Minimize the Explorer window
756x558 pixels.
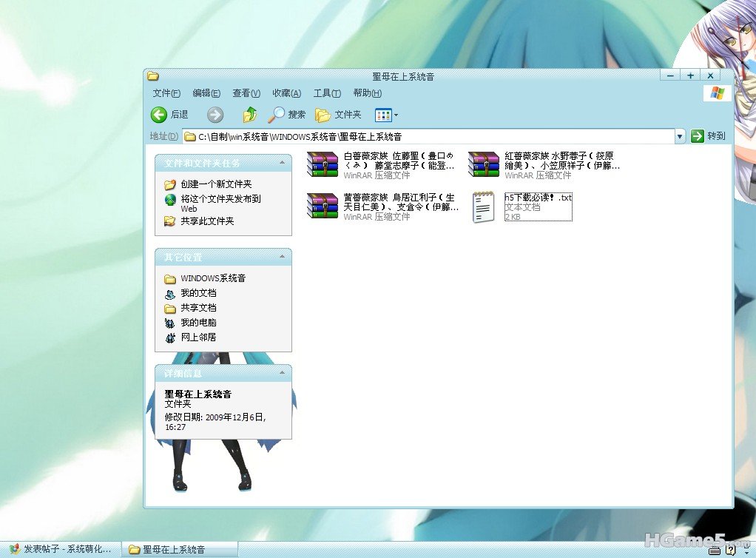[670, 75]
